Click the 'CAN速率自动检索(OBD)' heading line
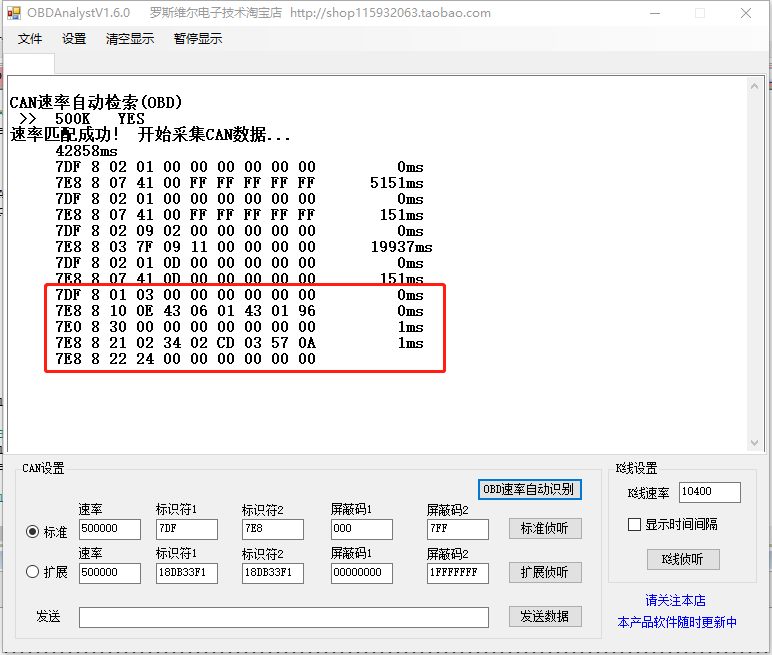 pos(96,102)
